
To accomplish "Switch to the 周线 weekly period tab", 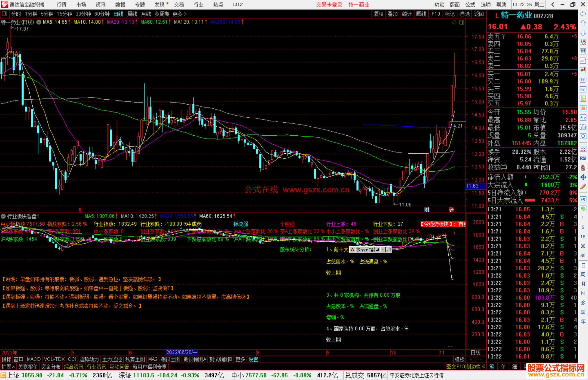I will 132,14.
